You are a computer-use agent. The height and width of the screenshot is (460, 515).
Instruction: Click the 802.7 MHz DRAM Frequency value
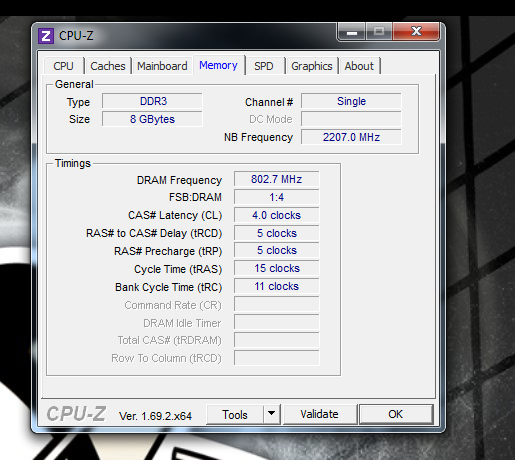[276, 179]
